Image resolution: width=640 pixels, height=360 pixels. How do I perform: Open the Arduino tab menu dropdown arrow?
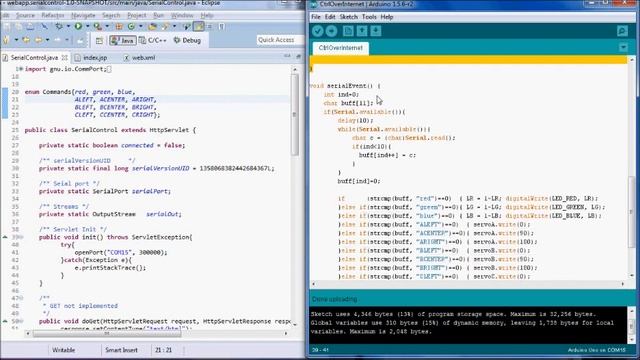pyautogui.click(x=623, y=48)
